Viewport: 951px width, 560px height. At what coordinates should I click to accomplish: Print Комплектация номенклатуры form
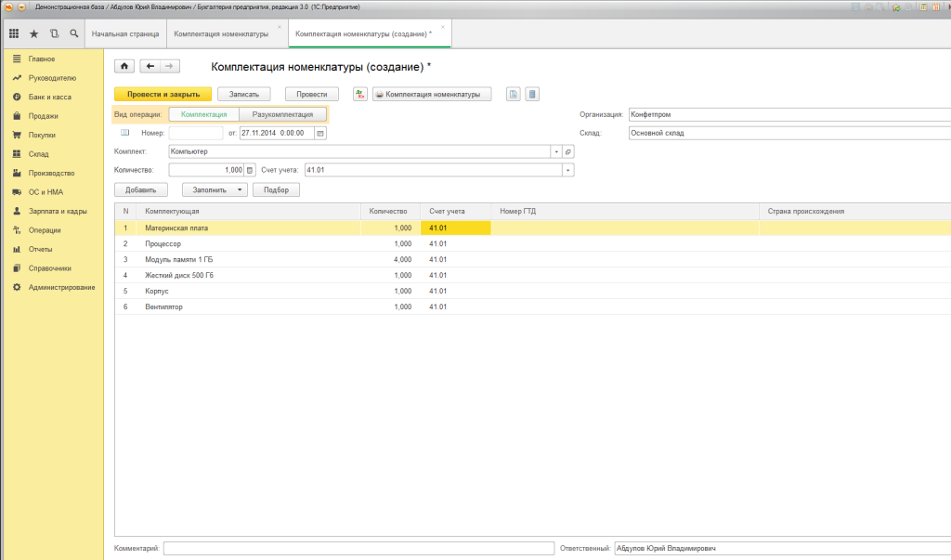(432, 94)
